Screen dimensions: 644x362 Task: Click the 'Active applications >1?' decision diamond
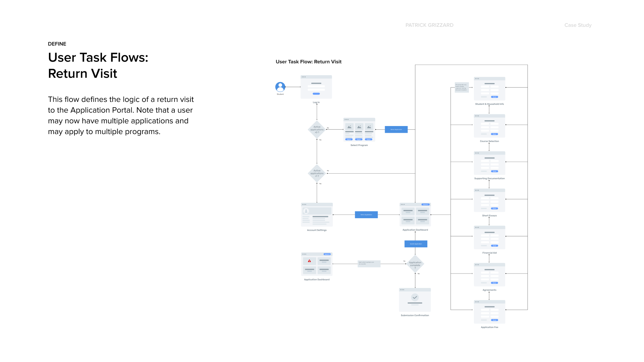317,173
